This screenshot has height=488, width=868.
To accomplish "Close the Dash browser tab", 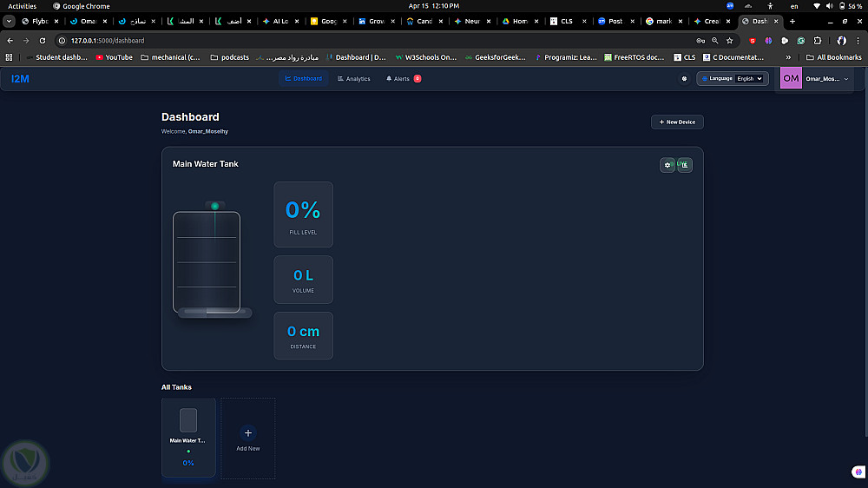I will [776, 21].
